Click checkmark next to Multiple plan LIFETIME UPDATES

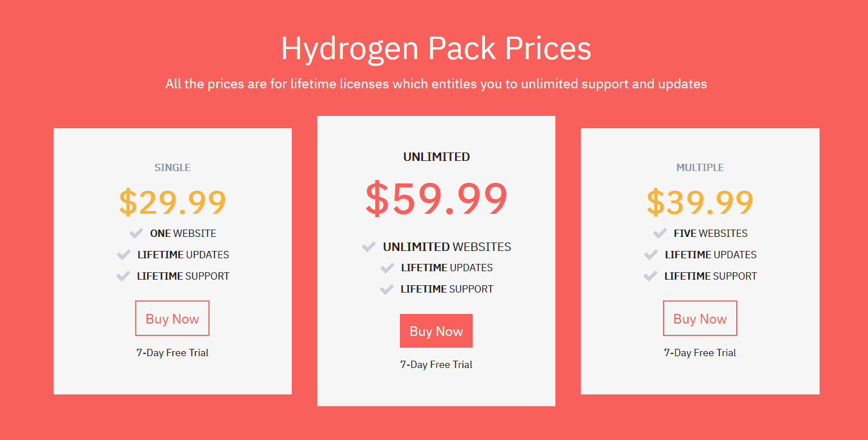click(651, 255)
